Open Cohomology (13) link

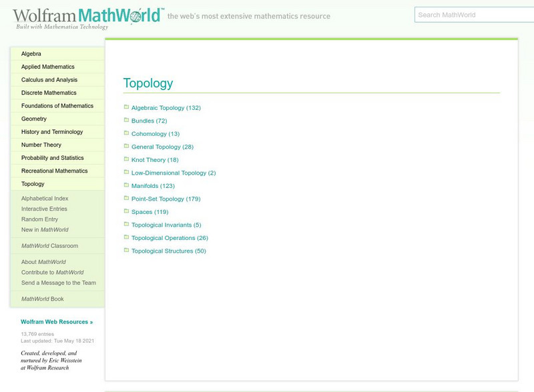156,134
